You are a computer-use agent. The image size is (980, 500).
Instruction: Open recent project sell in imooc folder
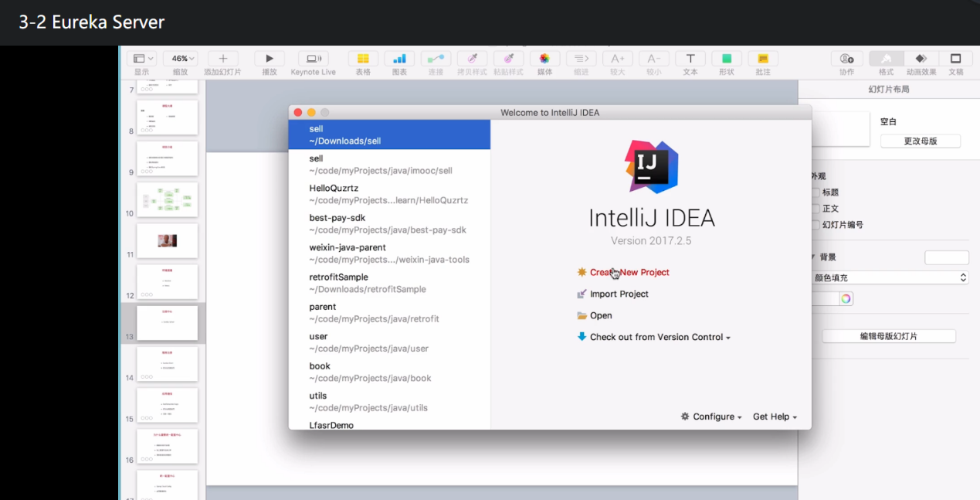(389, 164)
